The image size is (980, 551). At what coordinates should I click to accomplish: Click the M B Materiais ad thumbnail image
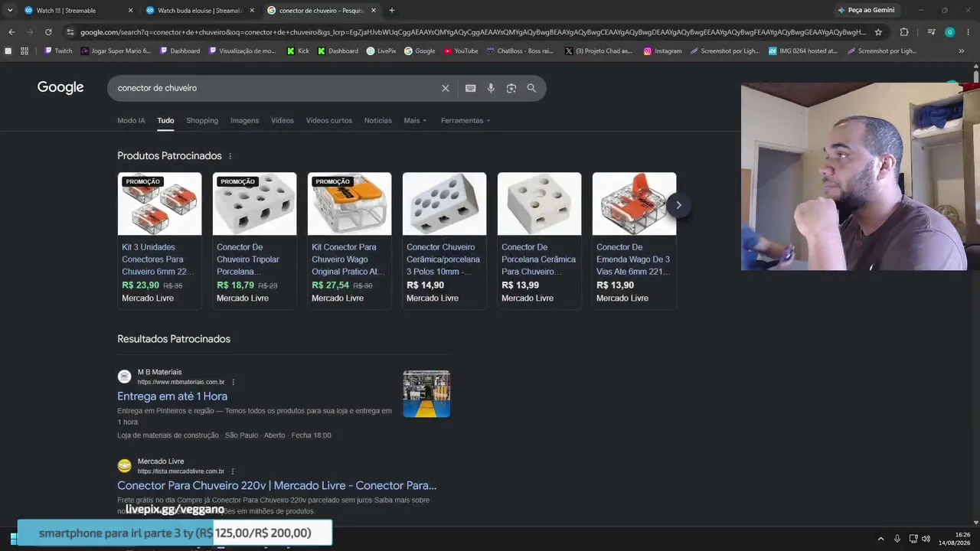tap(426, 394)
